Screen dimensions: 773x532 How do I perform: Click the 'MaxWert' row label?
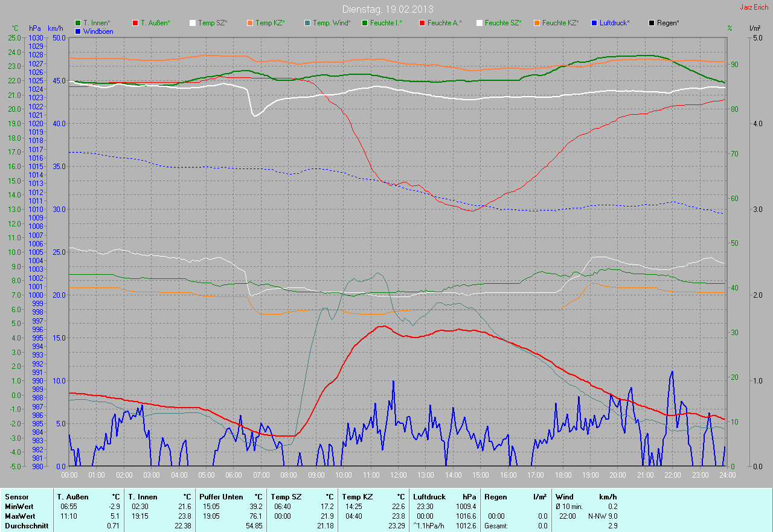[19, 516]
